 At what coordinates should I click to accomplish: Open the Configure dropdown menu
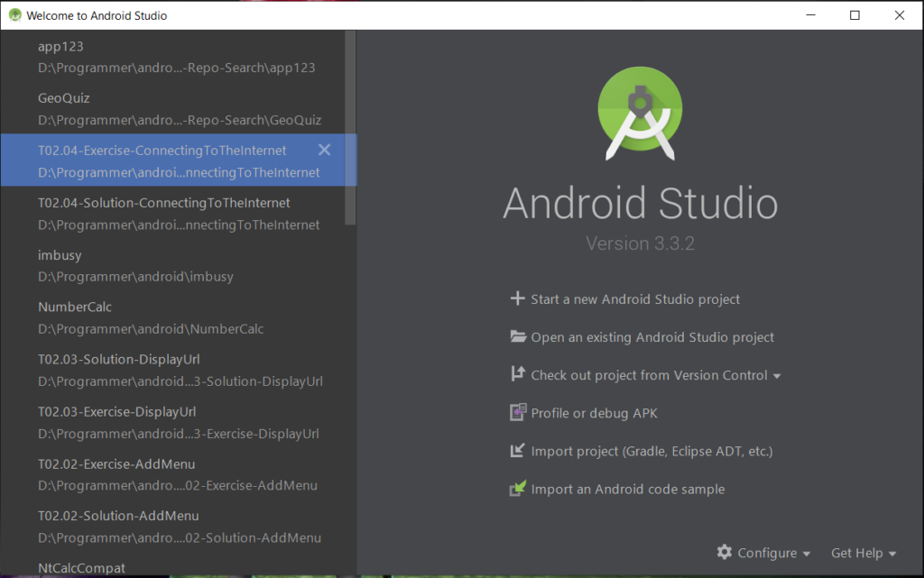click(763, 552)
